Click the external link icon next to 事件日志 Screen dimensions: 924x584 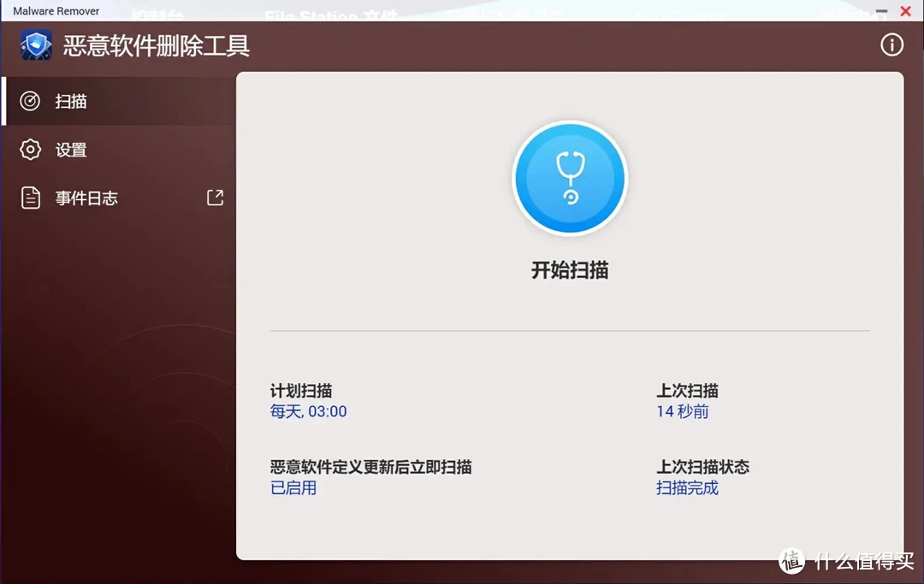pyautogui.click(x=215, y=197)
